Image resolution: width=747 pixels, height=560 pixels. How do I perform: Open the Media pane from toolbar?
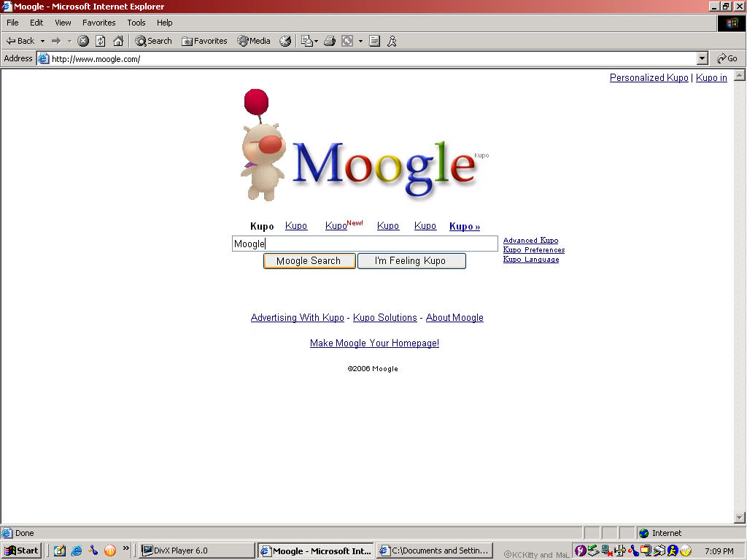253,41
